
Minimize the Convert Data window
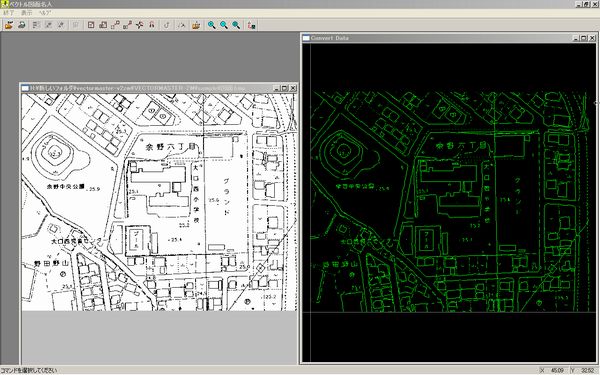(x=576, y=38)
